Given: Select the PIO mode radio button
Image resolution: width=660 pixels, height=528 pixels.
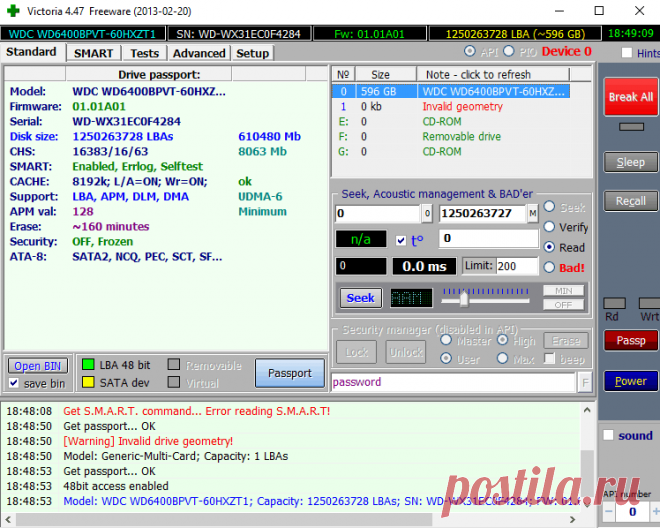Looking at the screenshot, I should click(509, 51).
